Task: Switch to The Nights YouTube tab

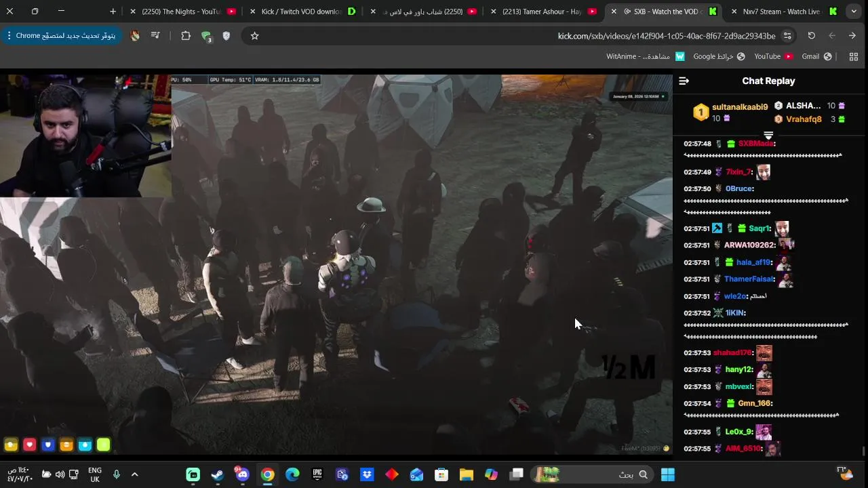Action: tap(182, 12)
